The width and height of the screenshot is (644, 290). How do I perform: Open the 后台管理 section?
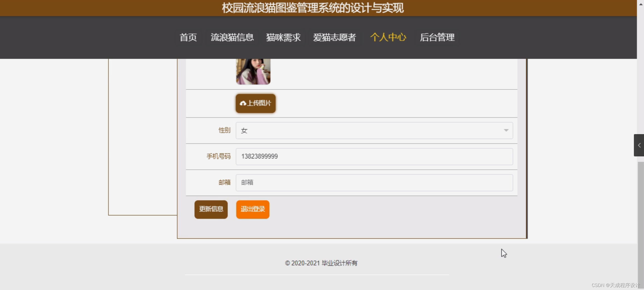click(437, 37)
